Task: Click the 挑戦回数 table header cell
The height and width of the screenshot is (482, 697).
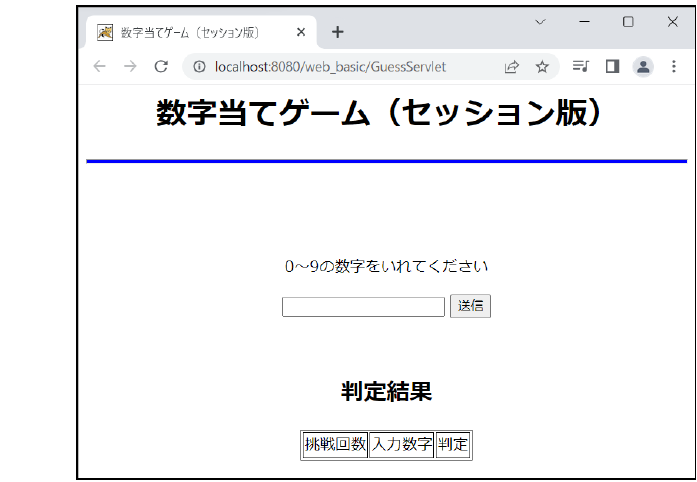Action: [x=335, y=445]
